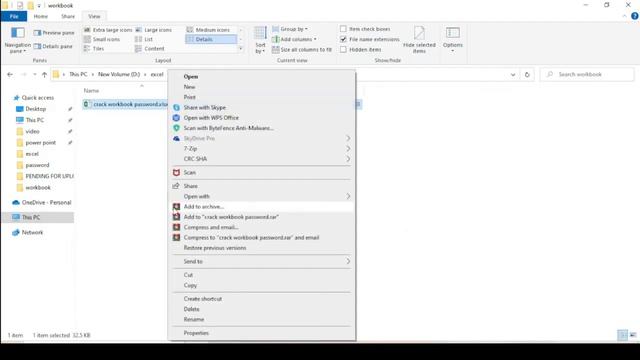Expand the Send to submenu
The width and height of the screenshot is (640, 360).
(261, 261)
